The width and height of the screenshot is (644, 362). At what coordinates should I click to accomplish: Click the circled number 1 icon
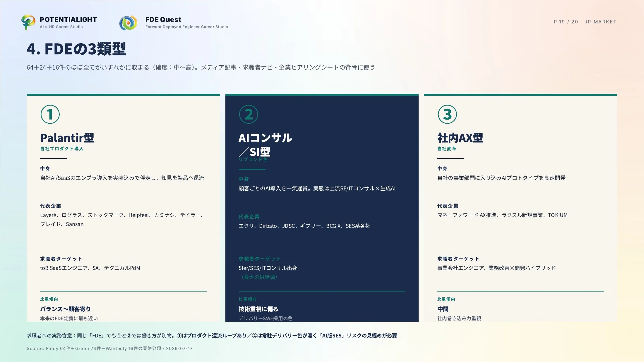[50, 114]
